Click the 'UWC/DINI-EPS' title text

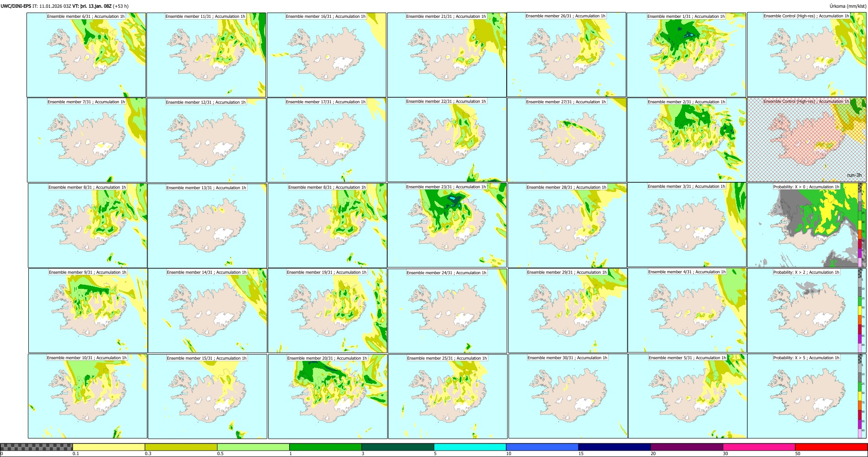tap(16, 6)
